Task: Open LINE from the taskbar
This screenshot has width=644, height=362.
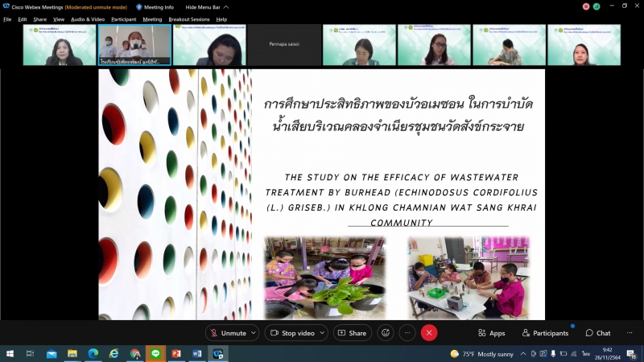Action: tap(155, 353)
